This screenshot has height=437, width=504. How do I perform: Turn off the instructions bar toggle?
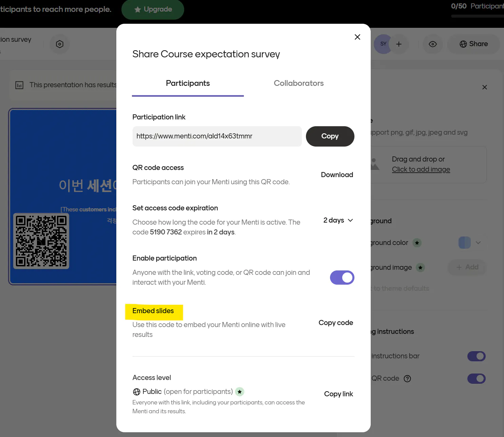pos(477,356)
